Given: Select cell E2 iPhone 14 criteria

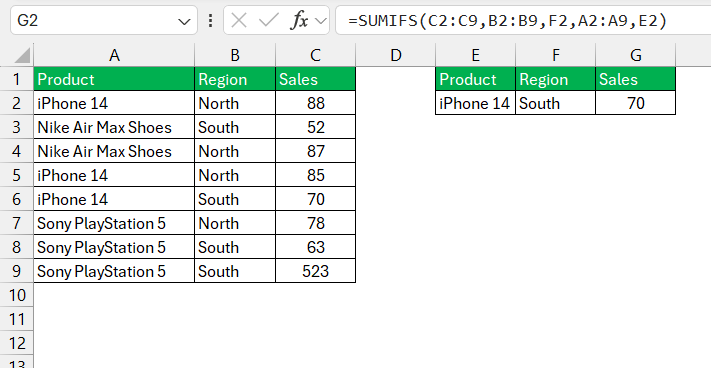Looking at the screenshot, I should (x=475, y=103).
